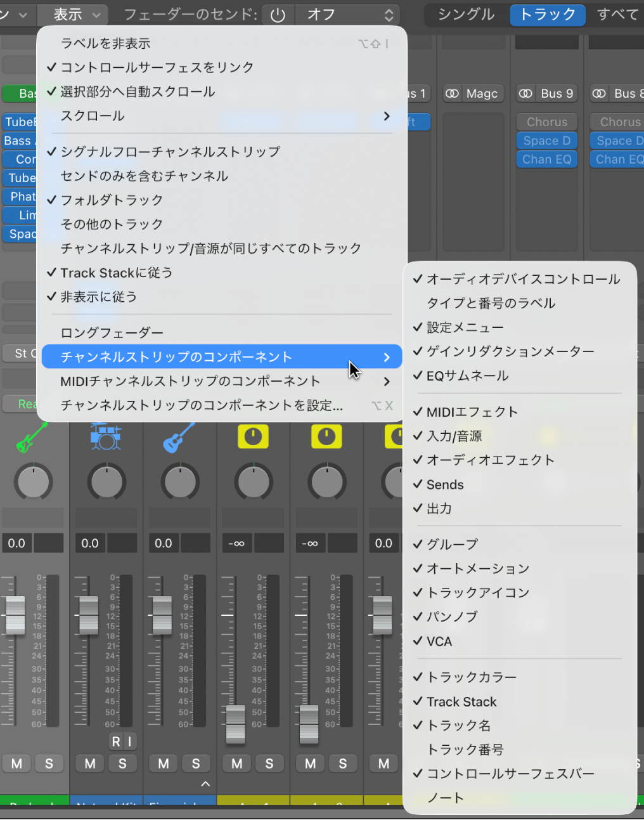Screen dimensions: 644x820
Task: Click the Magc output slot
Action: [482, 93]
